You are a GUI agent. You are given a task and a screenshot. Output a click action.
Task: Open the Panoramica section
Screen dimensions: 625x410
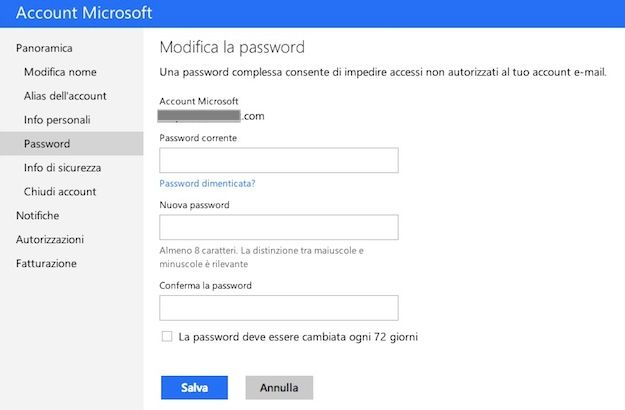tap(44, 48)
